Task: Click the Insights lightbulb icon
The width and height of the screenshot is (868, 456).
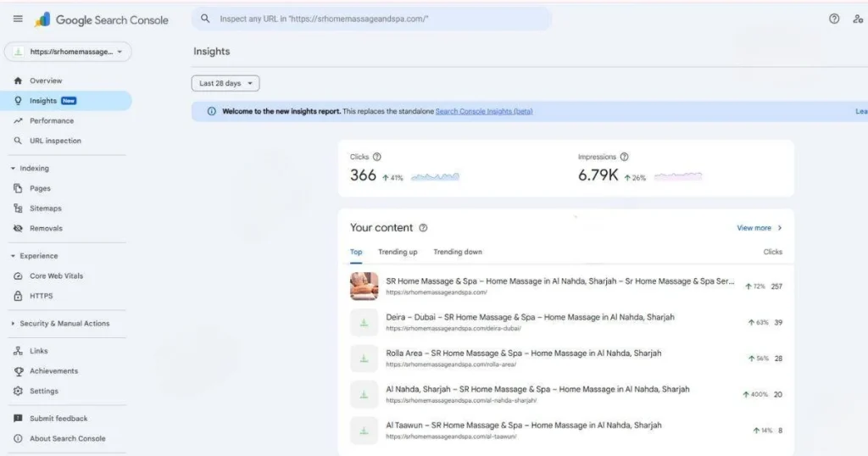Action: [x=18, y=101]
